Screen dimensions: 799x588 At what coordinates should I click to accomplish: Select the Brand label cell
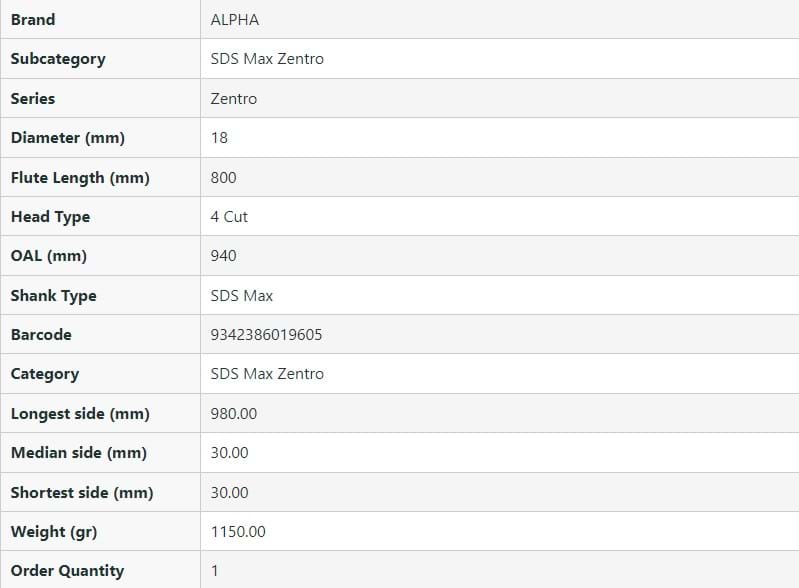pos(33,19)
